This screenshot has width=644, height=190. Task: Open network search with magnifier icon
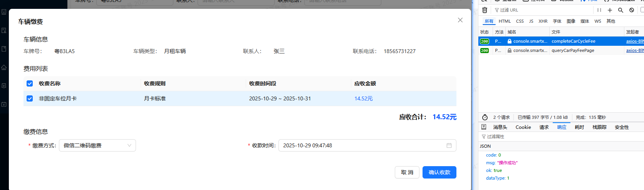(x=621, y=10)
